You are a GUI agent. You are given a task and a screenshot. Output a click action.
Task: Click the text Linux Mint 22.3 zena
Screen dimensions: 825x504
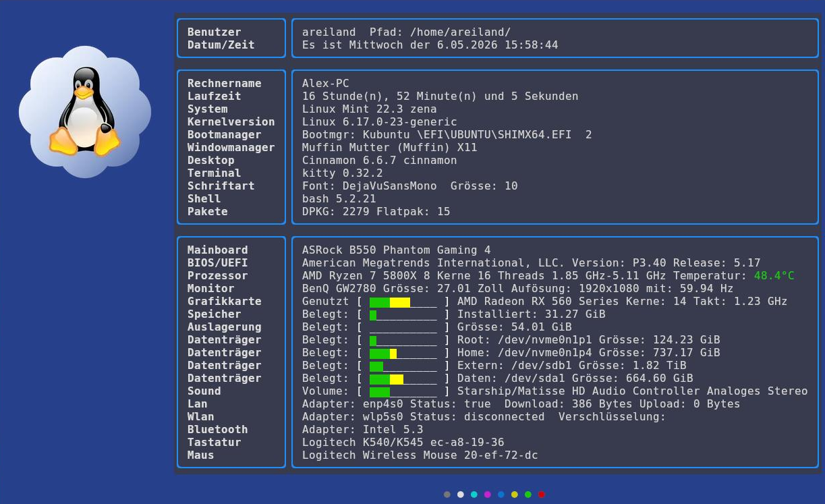(370, 109)
